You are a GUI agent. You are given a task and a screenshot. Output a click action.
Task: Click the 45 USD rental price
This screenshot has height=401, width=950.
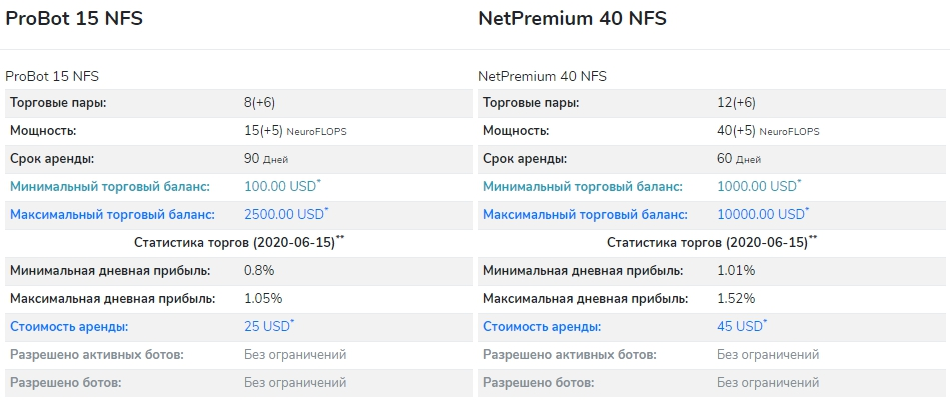click(742, 326)
